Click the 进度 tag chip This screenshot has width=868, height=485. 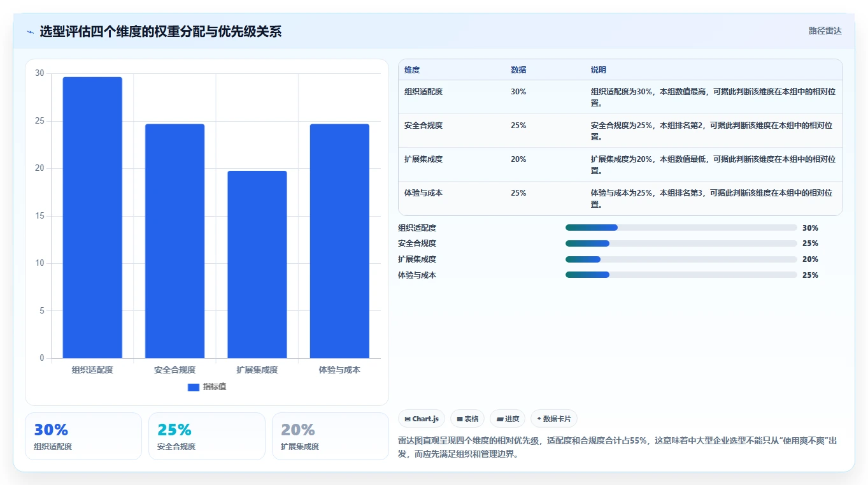pyautogui.click(x=508, y=419)
